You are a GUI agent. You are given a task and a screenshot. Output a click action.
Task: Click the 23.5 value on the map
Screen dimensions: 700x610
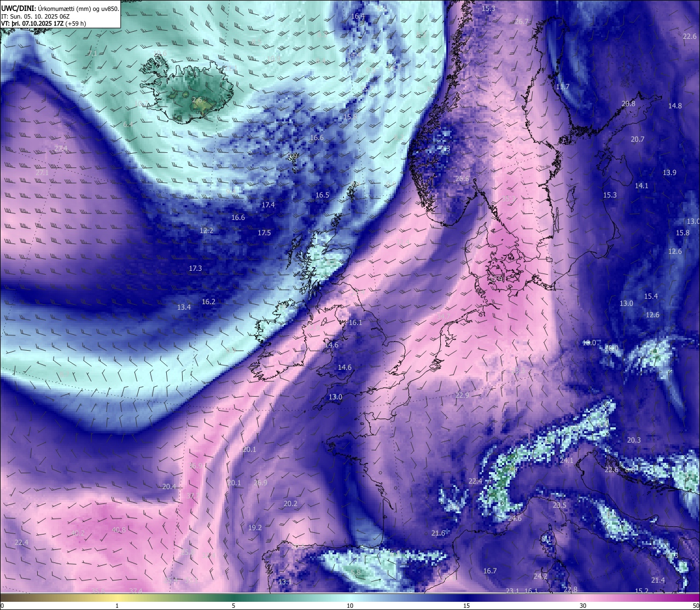(x=559, y=506)
